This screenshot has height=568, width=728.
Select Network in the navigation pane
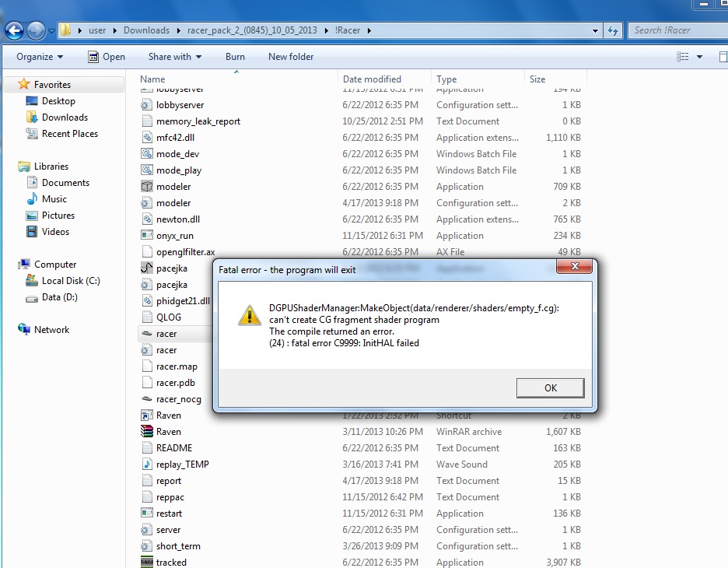click(x=51, y=329)
